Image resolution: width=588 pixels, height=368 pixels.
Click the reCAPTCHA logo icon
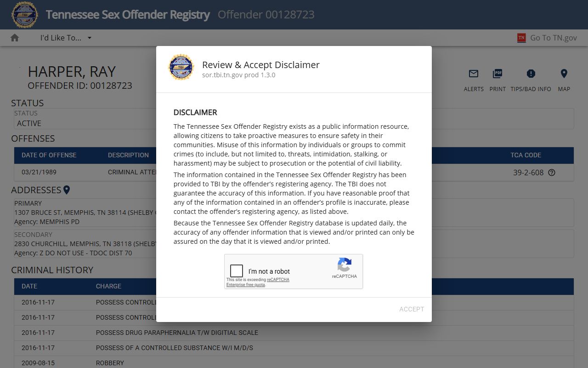pyautogui.click(x=345, y=265)
